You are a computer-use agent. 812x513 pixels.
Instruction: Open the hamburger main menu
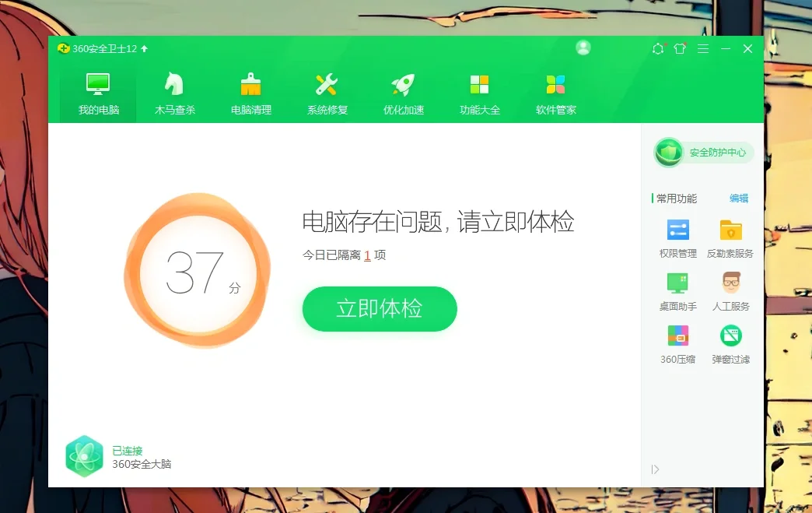tap(702, 48)
